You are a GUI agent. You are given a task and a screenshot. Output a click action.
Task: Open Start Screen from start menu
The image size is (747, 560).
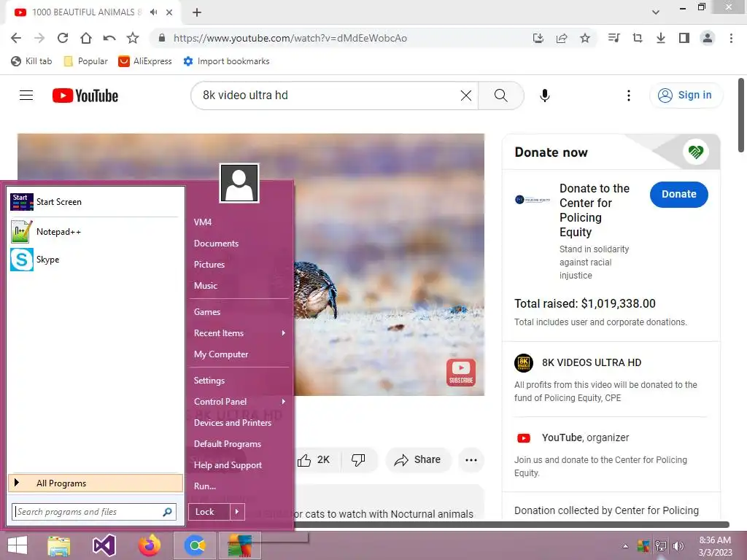96,202
